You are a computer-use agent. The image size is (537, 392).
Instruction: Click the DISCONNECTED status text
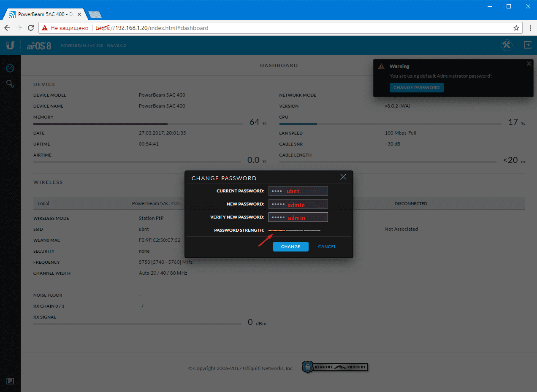(x=411, y=203)
